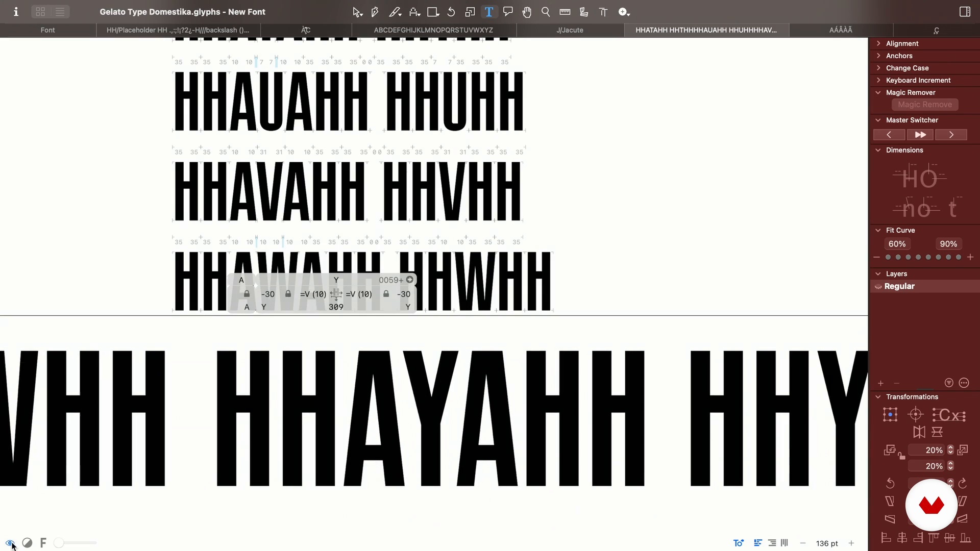Switch to the J/Jacute tab
The height and width of the screenshot is (551, 980).
(x=570, y=30)
